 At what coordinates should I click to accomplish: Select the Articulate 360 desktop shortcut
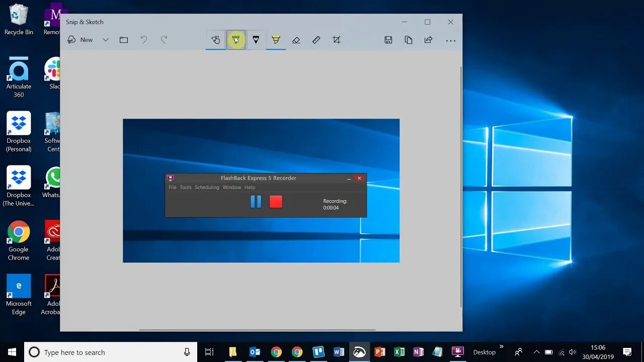tap(19, 78)
